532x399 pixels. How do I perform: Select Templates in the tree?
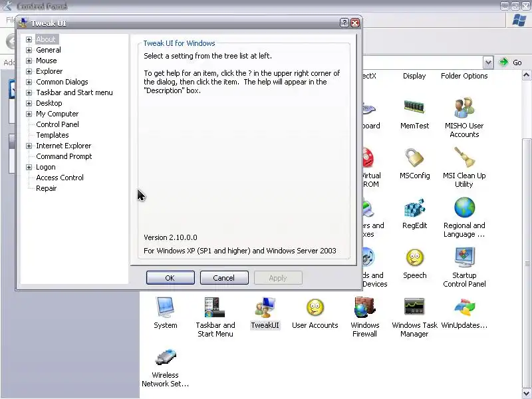pyautogui.click(x=53, y=135)
